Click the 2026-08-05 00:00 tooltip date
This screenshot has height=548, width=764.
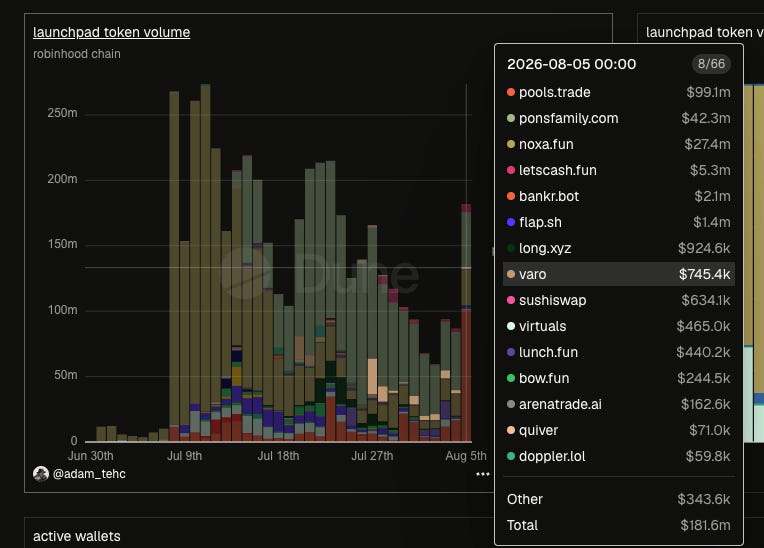pos(572,64)
